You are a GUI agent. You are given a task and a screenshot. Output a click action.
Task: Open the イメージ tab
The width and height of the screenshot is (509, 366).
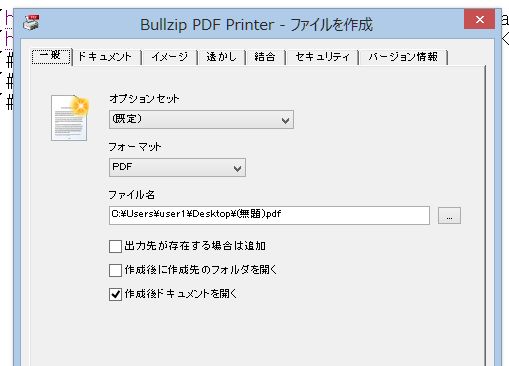coord(170,57)
